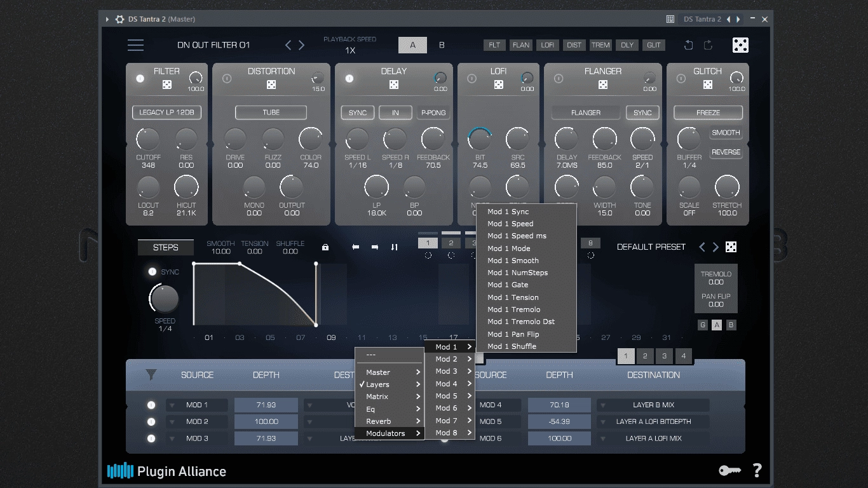
Task: Click the modulator SPEED knob
Action: [x=165, y=298]
